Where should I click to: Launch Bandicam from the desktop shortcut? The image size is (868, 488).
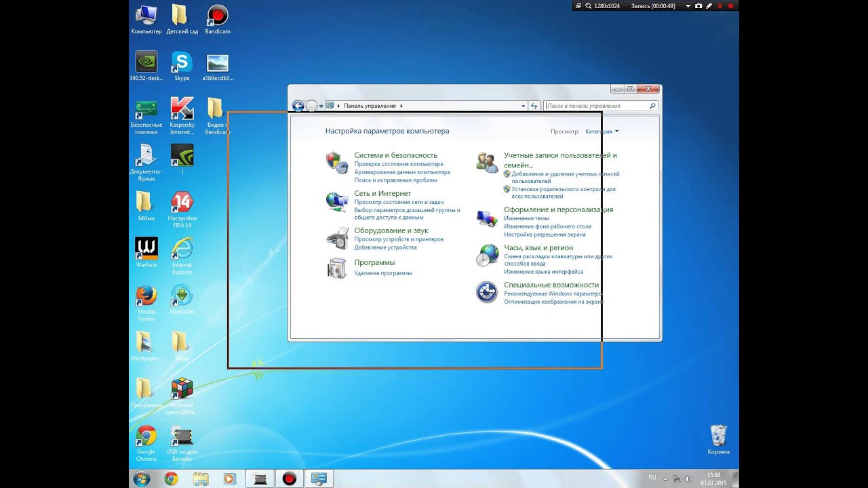pos(218,19)
